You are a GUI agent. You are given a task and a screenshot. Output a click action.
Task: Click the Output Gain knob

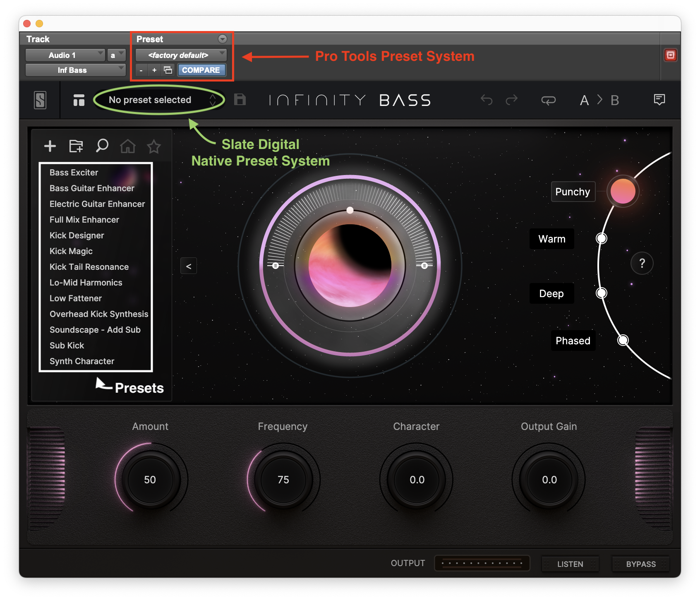(x=549, y=480)
